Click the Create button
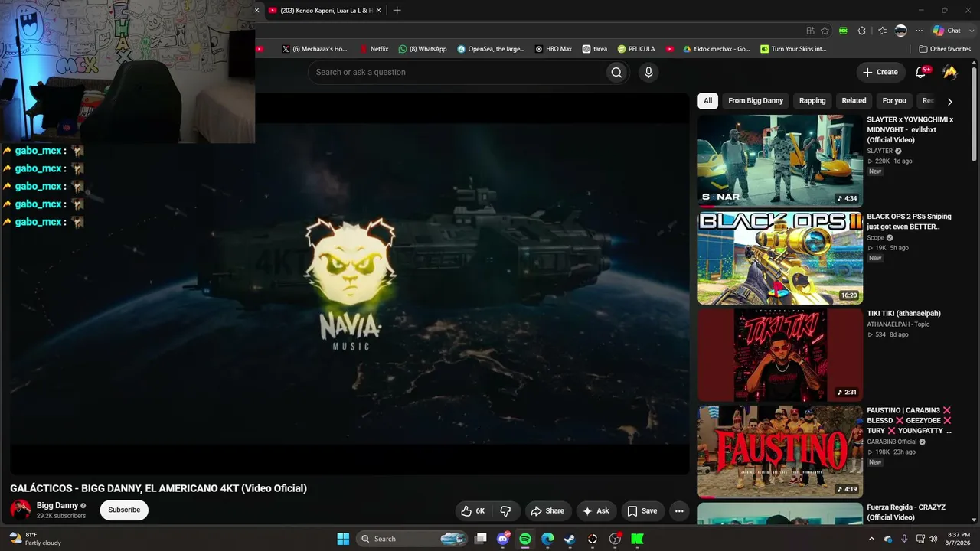Screen dimensions: 980x551 (x=880, y=72)
